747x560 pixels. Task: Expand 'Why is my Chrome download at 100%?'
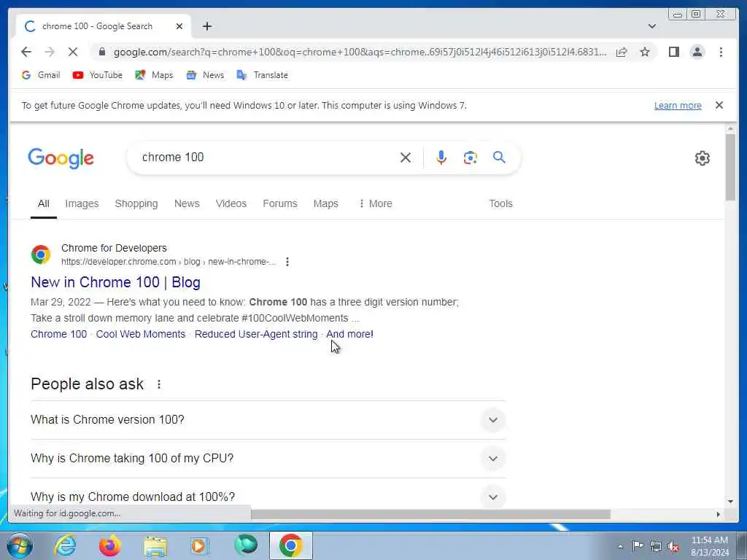(x=268, y=497)
